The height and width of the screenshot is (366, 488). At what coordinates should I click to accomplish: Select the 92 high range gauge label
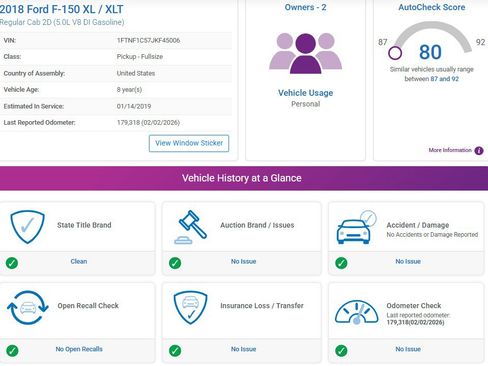click(x=480, y=42)
